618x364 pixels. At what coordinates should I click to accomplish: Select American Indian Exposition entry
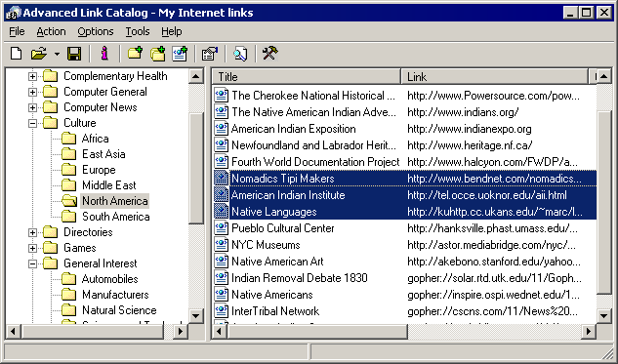293,129
